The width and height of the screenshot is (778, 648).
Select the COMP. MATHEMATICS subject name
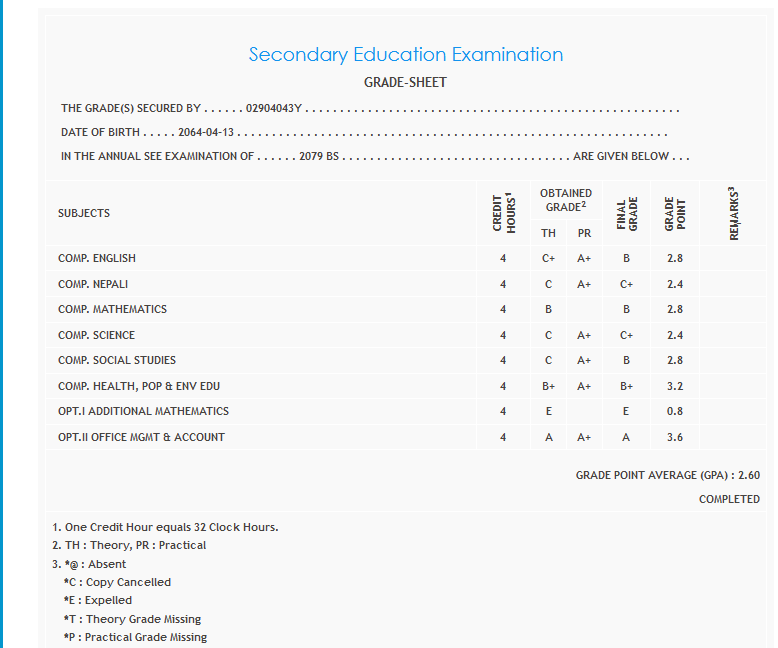click(x=112, y=309)
